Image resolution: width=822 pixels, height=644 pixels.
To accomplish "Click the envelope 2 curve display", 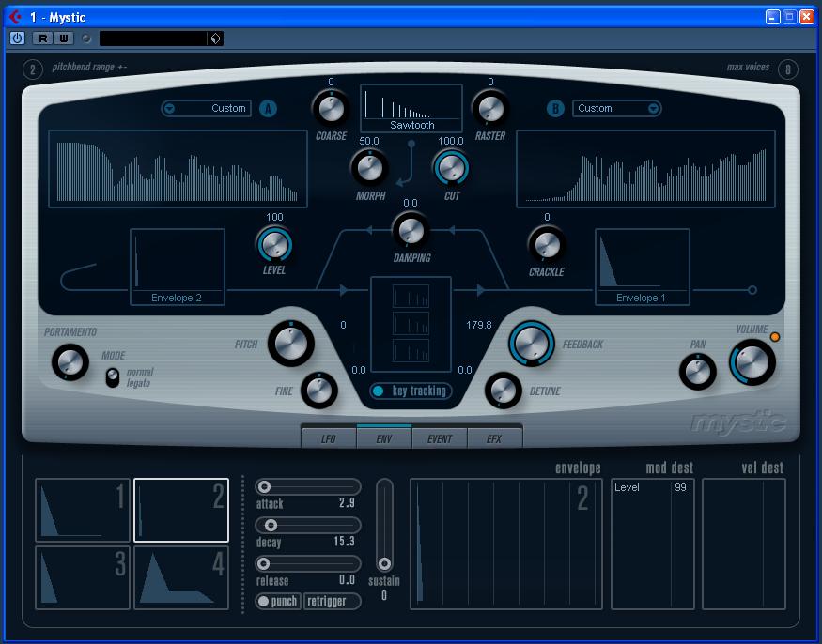I will 506,544.
